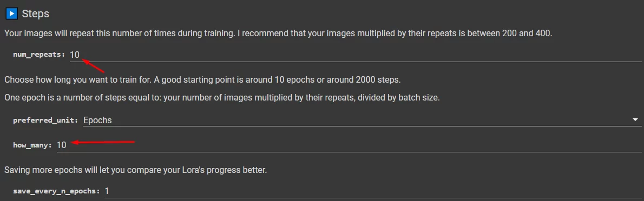Expand preferred_unit using its down arrow
The image size is (644, 201).
pos(636,120)
